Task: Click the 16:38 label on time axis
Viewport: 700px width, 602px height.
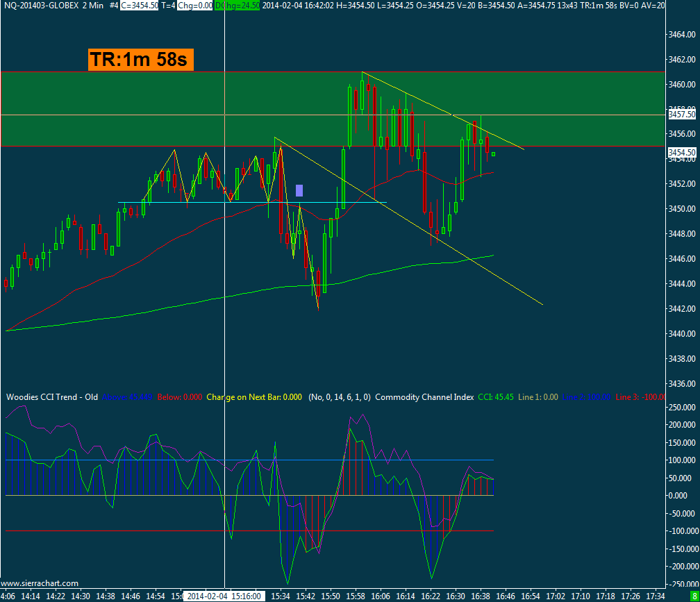Action: pyautogui.click(x=481, y=596)
